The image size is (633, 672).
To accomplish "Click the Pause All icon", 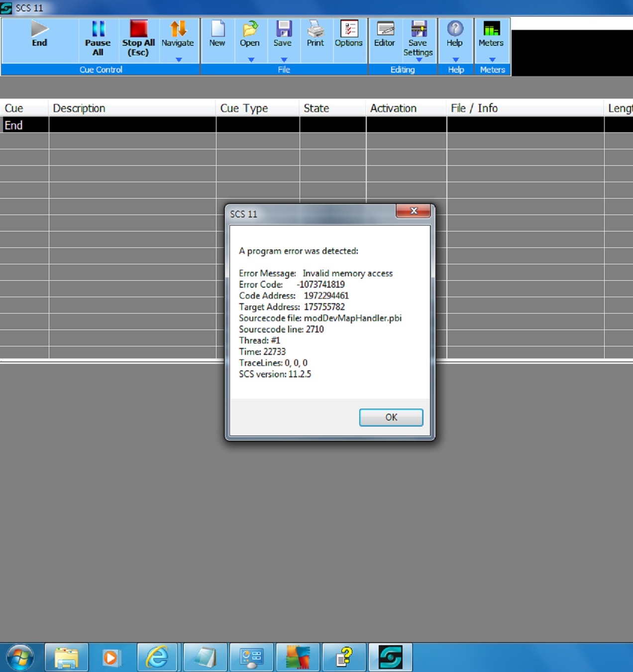I will 98,30.
